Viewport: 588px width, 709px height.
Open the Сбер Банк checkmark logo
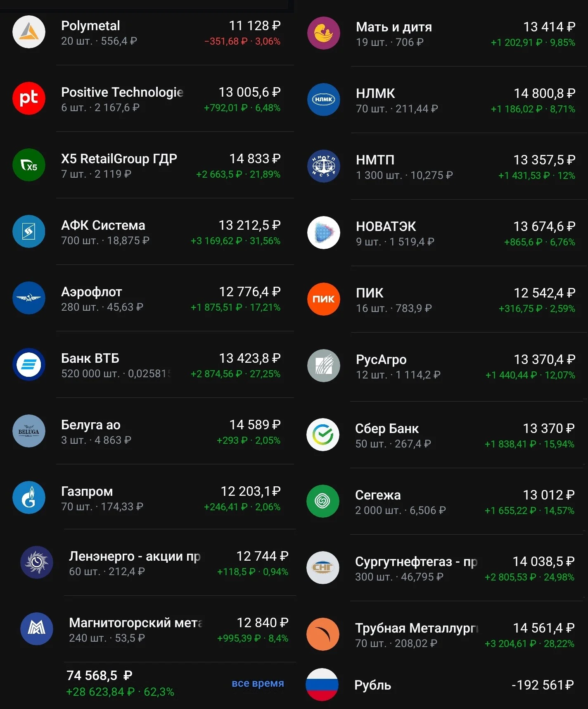point(323,435)
